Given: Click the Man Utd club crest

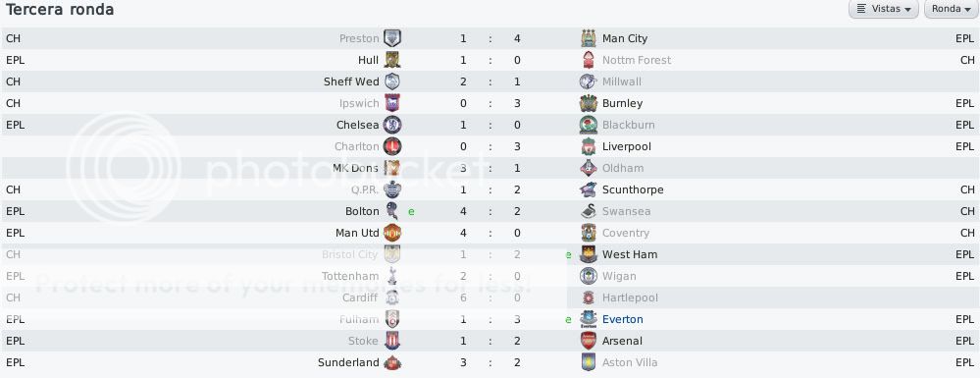Looking at the screenshot, I should (391, 233).
